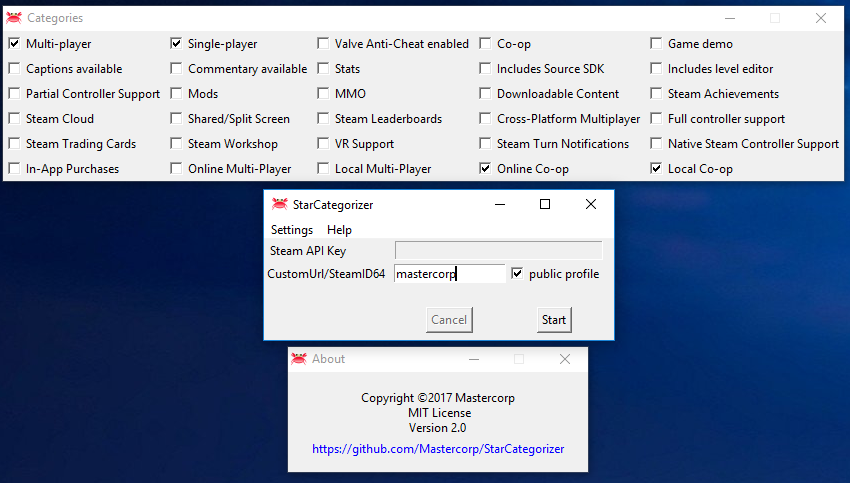The image size is (850, 483).
Task: Tick the Mods checkbox
Action: click(x=176, y=93)
